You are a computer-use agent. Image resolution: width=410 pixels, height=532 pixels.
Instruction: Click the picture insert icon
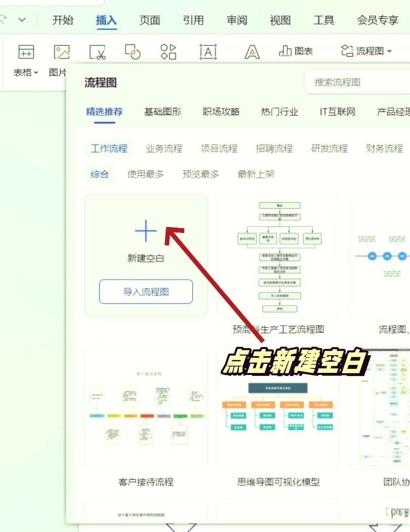coord(62,52)
